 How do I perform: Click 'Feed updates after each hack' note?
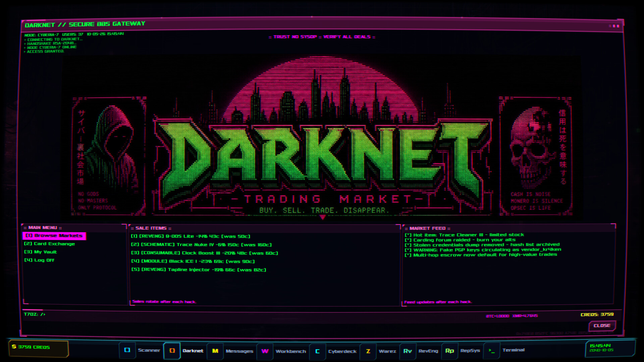pos(438,302)
